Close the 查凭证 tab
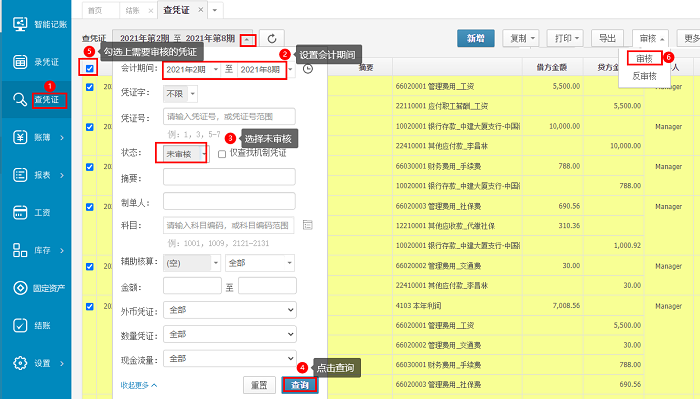The width and height of the screenshot is (700, 399). pyautogui.click(x=201, y=9)
